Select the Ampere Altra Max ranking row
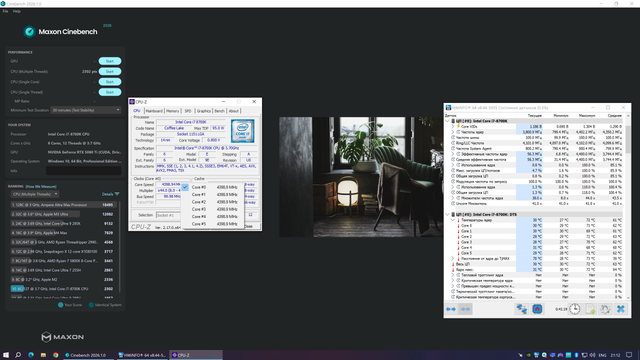 pyautogui.click(x=63, y=205)
